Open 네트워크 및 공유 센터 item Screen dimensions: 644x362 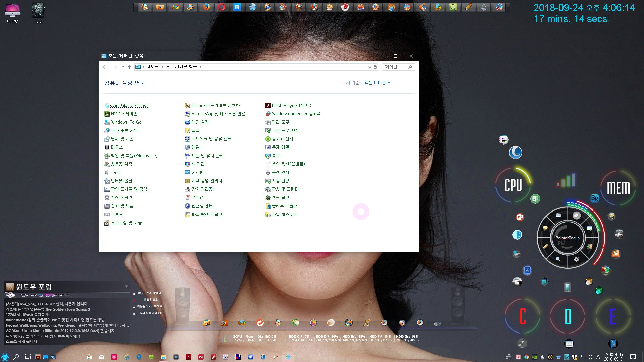point(208,139)
